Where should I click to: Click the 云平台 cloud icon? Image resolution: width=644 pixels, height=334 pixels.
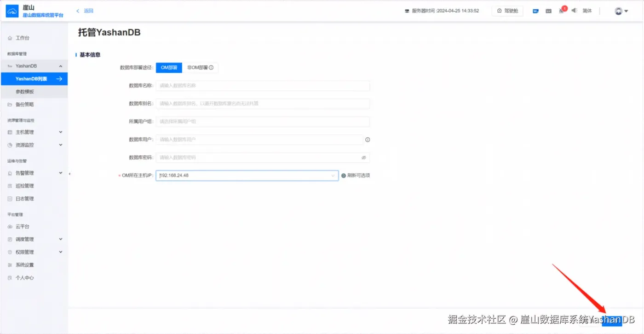10,227
